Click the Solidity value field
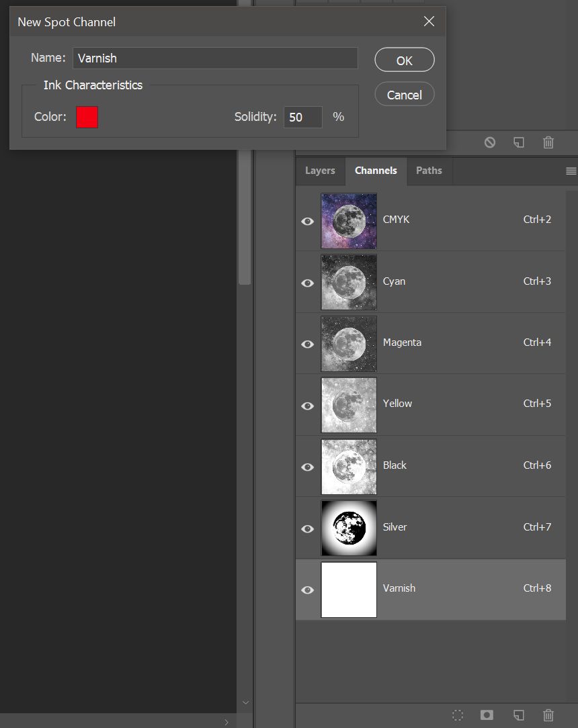 click(x=303, y=117)
